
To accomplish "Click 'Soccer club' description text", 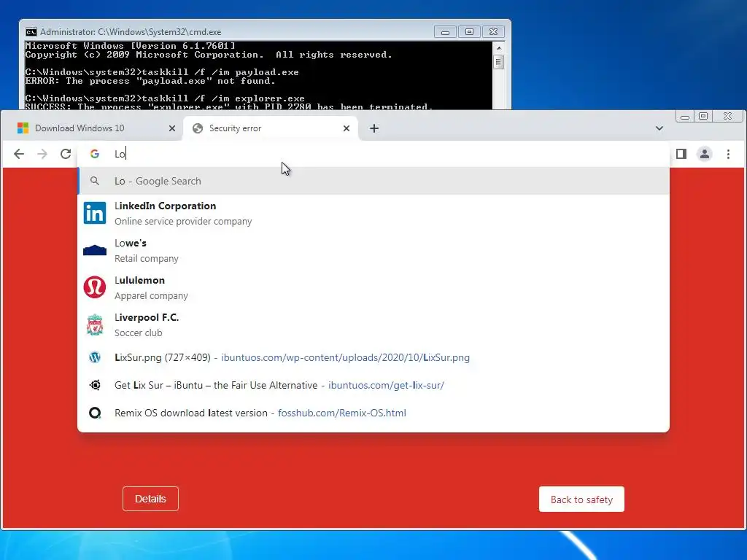I will pyautogui.click(x=138, y=332).
